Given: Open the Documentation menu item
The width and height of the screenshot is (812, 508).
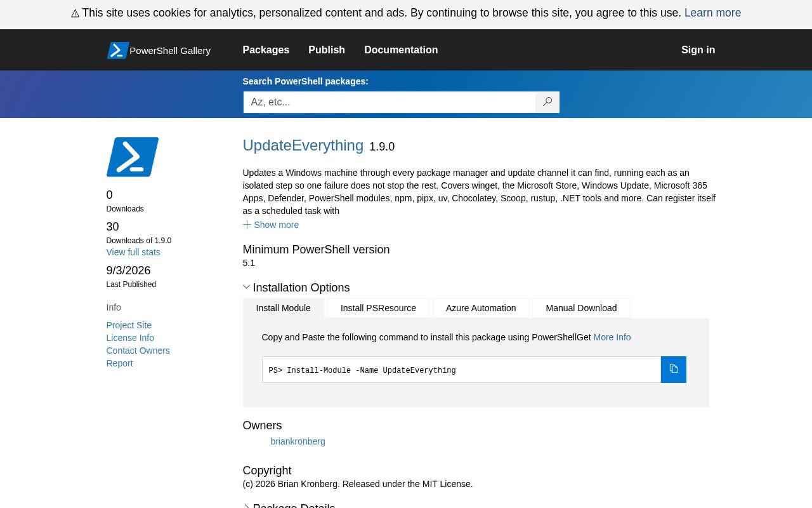Looking at the screenshot, I should click(401, 50).
